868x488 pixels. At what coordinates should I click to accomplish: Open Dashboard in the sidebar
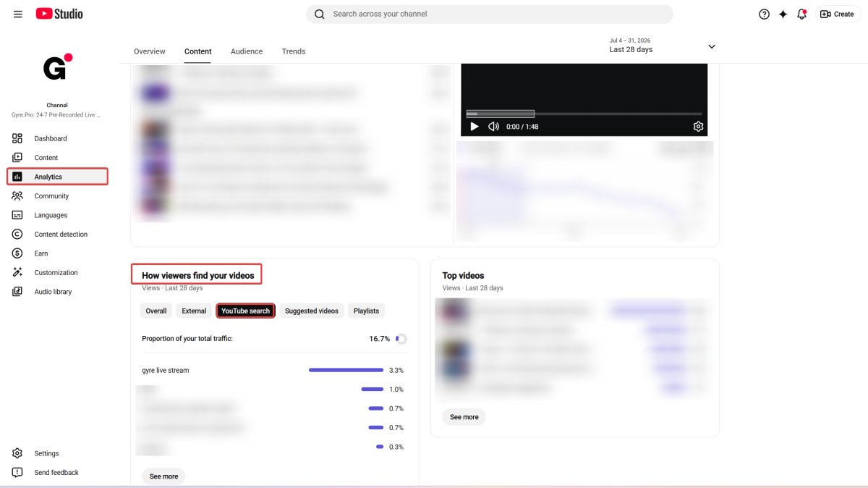(x=58, y=138)
